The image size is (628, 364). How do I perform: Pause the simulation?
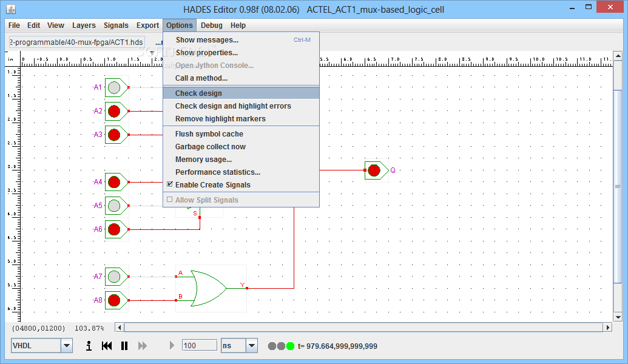point(124,346)
